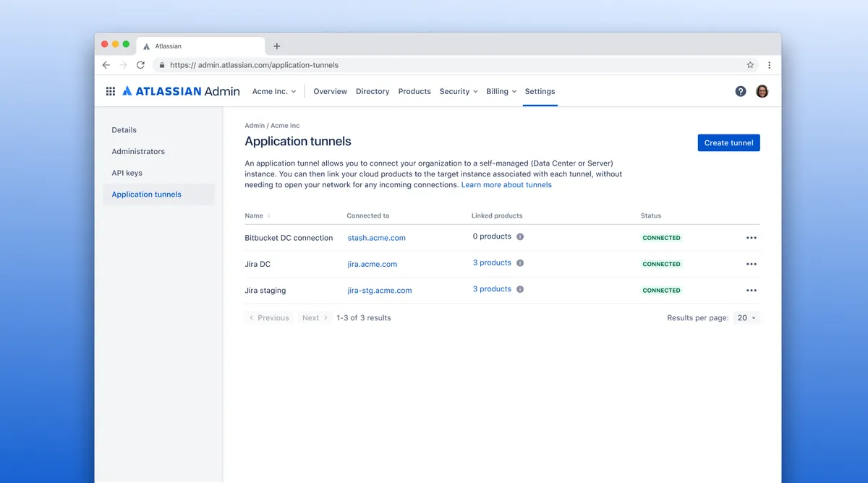Viewport: 868px width, 483px height.
Task: Expand the Acme Inc. organization dropdown
Action: click(274, 91)
